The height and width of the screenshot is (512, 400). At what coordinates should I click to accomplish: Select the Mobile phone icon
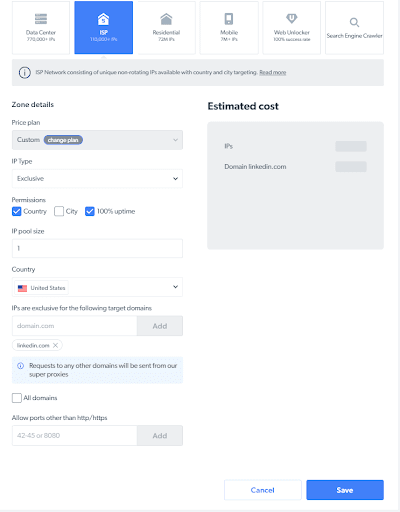(x=229, y=19)
